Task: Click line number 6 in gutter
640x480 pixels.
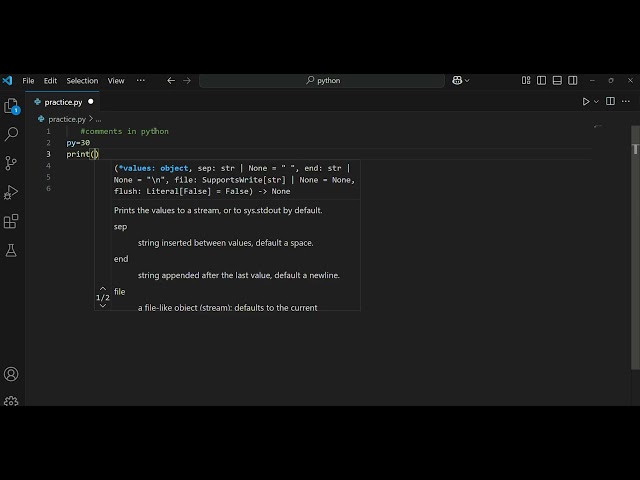Action: [x=48, y=189]
